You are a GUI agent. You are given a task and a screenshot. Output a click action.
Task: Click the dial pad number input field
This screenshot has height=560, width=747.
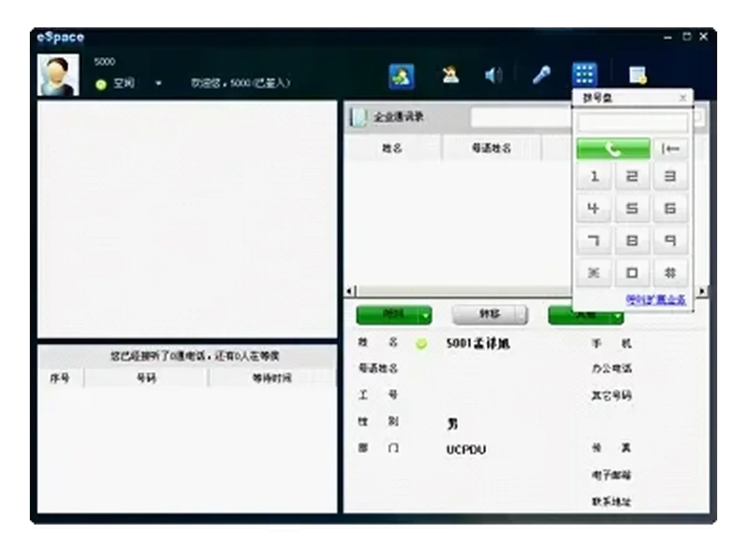tap(632, 123)
